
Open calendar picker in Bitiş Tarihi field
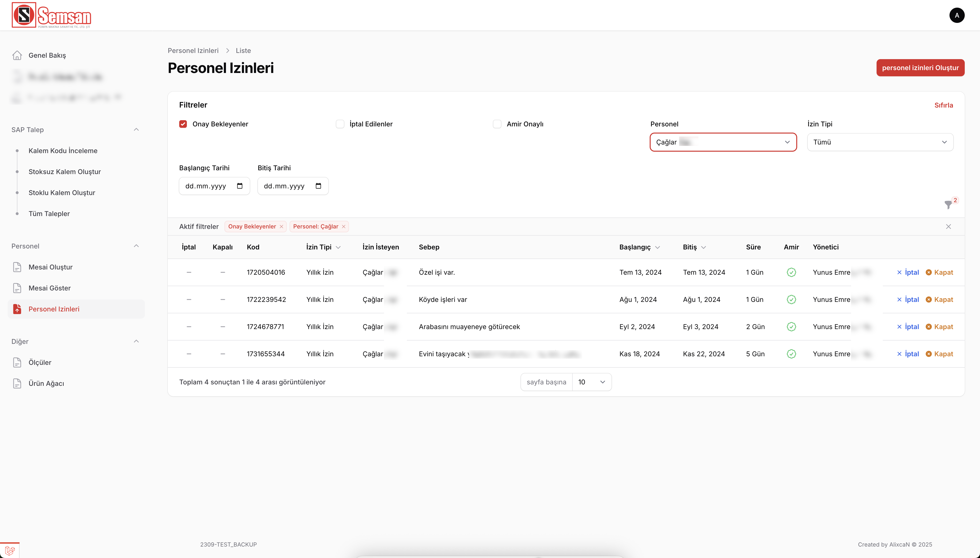click(x=318, y=186)
